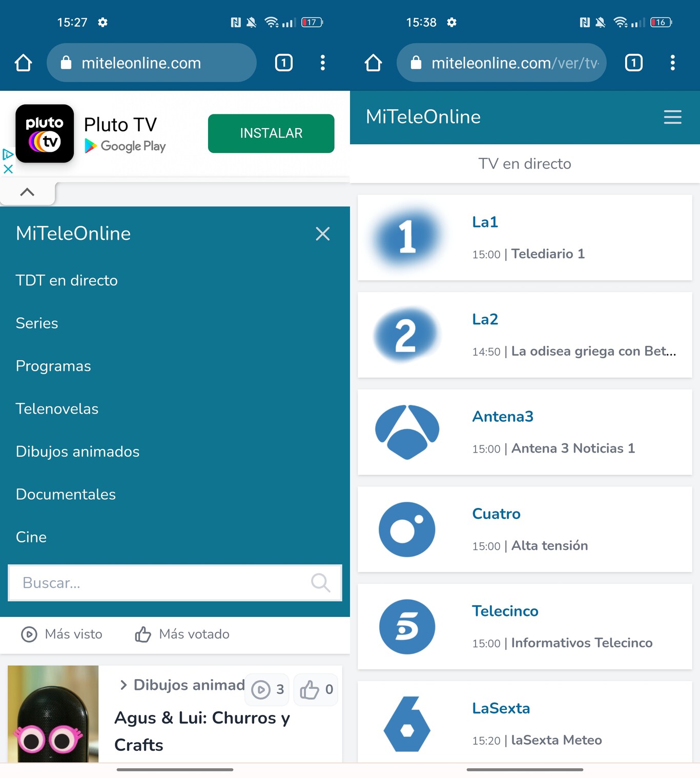Switch sorting to Más visto
The height and width of the screenshot is (778, 700).
tap(61, 634)
